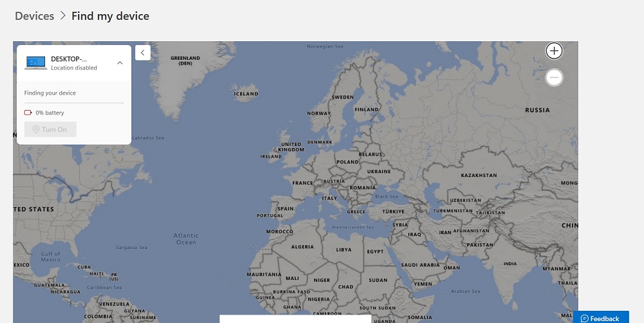Click the ALGERIA label on map

point(302,246)
